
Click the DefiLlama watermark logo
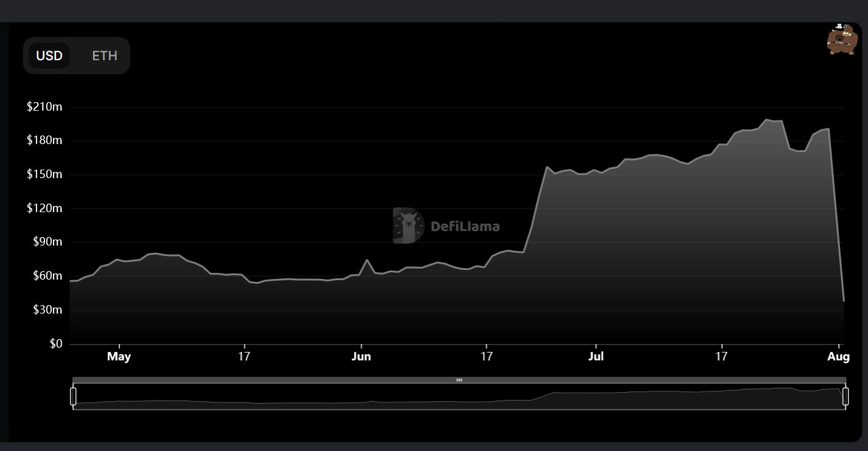[408, 226]
